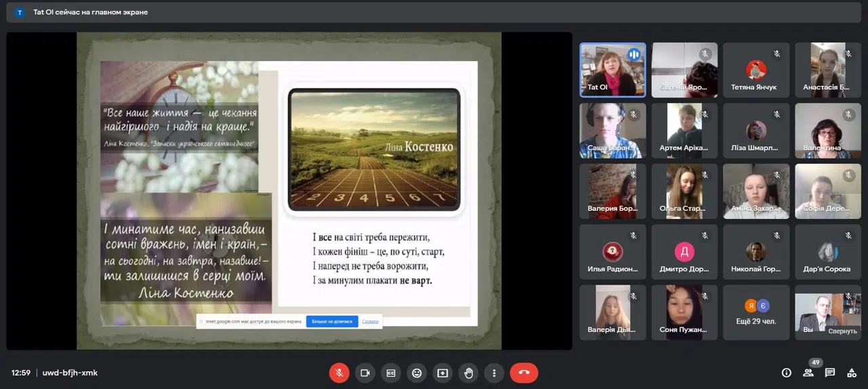
Task: Select the Валерія Дья… video tile
Action: (x=612, y=312)
